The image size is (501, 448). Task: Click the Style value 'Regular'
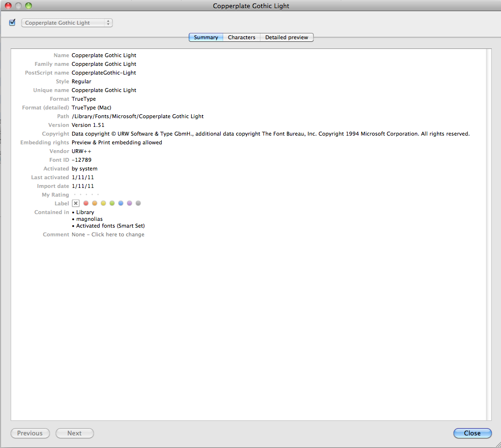(x=81, y=81)
